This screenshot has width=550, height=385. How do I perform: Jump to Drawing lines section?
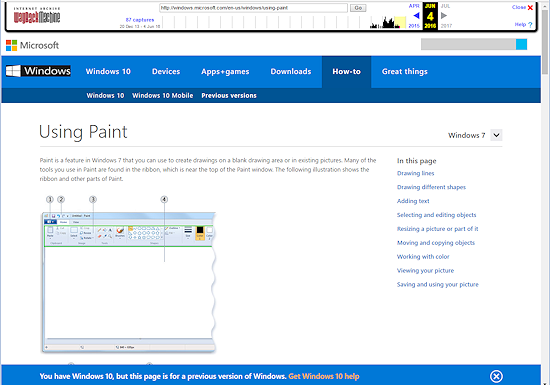pos(415,173)
